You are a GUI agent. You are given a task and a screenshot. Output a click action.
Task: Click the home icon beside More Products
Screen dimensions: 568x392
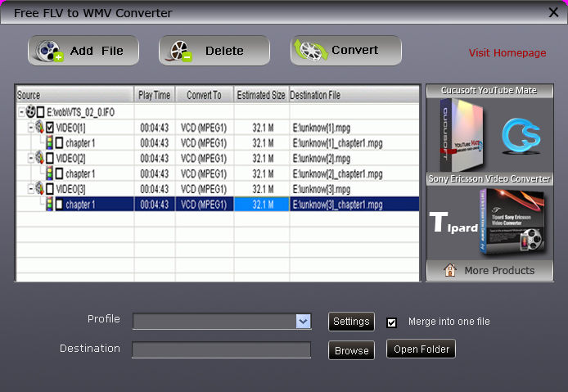449,270
